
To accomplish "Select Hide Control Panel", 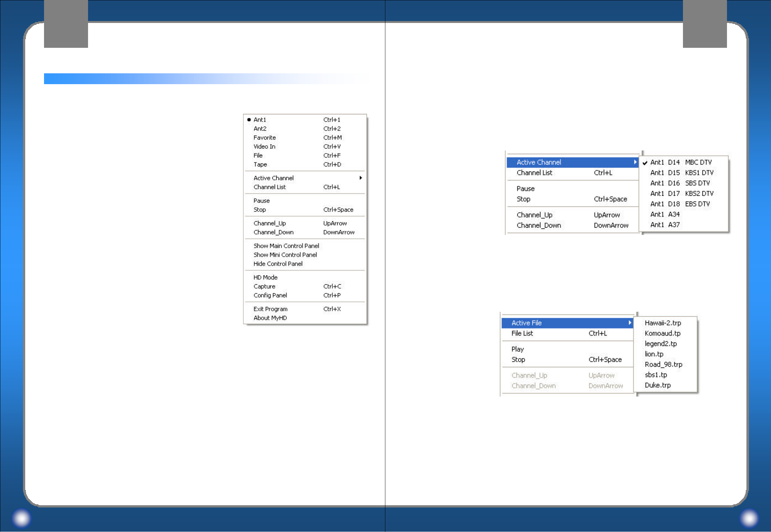I will [278, 264].
